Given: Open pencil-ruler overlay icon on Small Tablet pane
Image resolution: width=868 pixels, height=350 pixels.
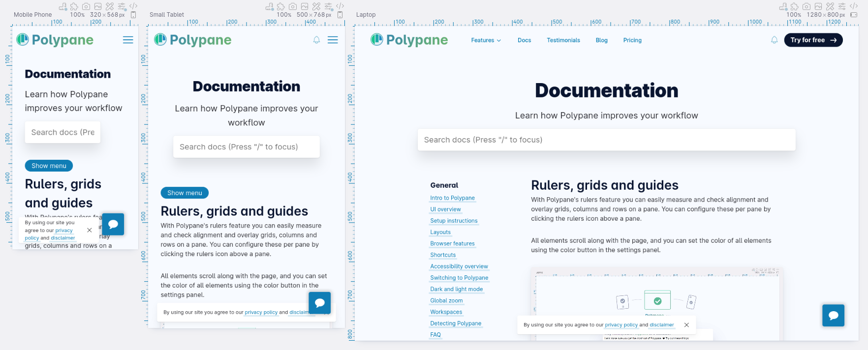Looking at the screenshot, I should pyautogui.click(x=316, y=6).
